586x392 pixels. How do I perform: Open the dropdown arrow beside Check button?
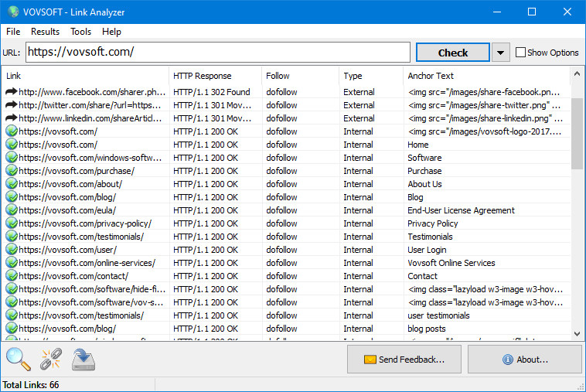point(500,53)
